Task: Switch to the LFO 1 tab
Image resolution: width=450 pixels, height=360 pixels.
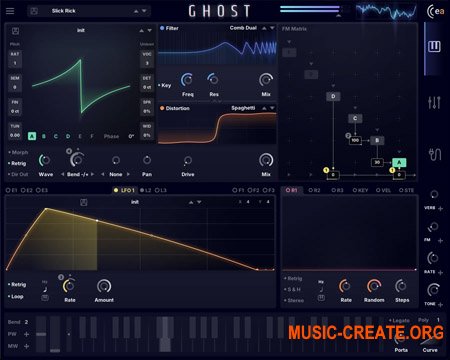Action: [x=124, y=190]
